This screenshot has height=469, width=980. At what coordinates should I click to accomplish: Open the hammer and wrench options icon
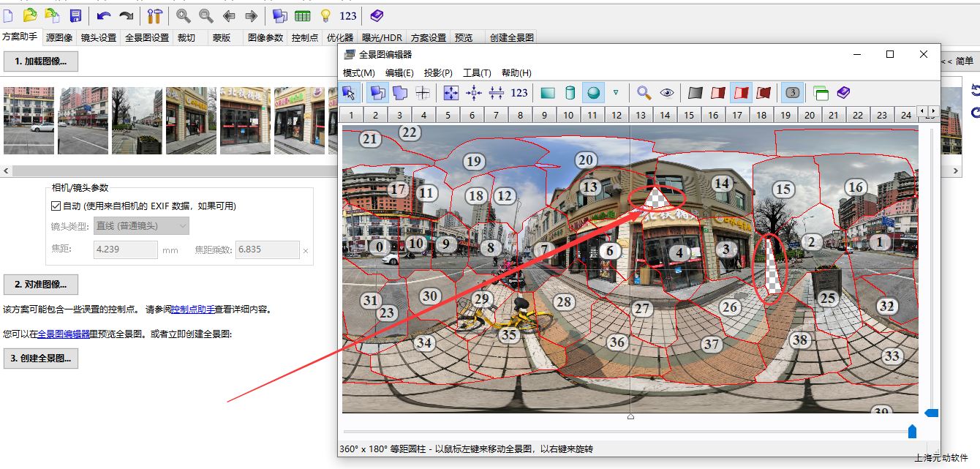[x=154, y=15]
